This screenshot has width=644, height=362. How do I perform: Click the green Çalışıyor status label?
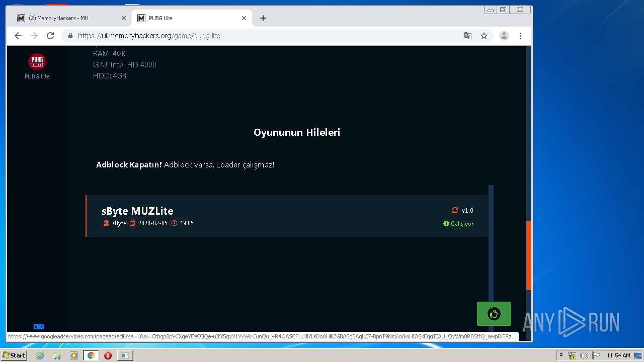pyautogui.click(x=458, y=224)
